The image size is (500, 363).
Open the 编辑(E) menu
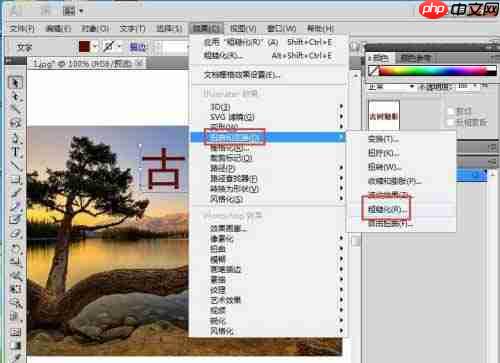point(58,28)
